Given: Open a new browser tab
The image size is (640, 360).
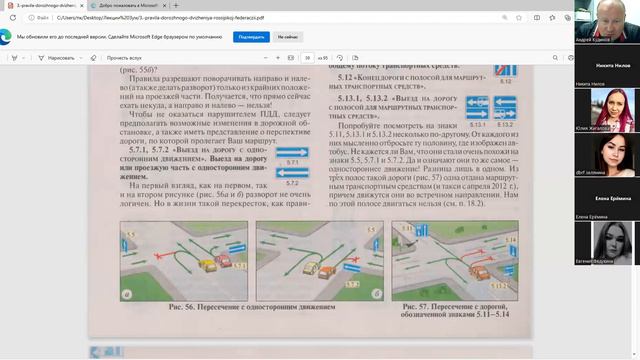Looking at the screenshot, I should click(x=176, y=6).
